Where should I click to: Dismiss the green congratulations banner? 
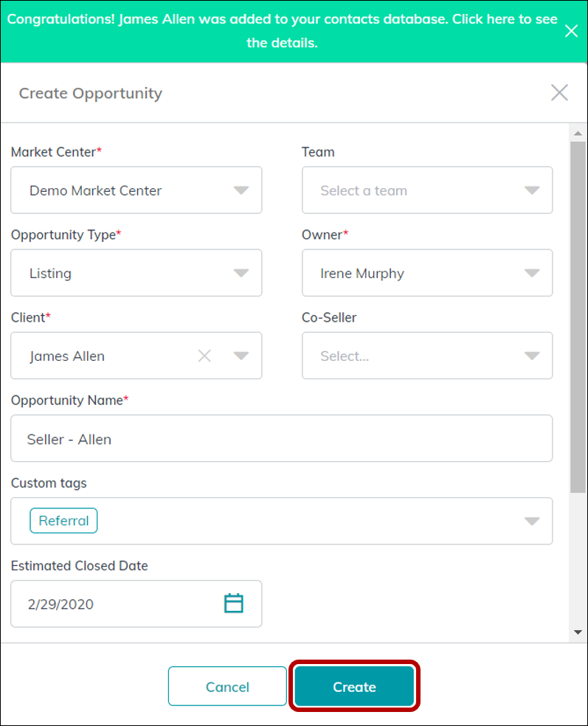tap(571, 31)
